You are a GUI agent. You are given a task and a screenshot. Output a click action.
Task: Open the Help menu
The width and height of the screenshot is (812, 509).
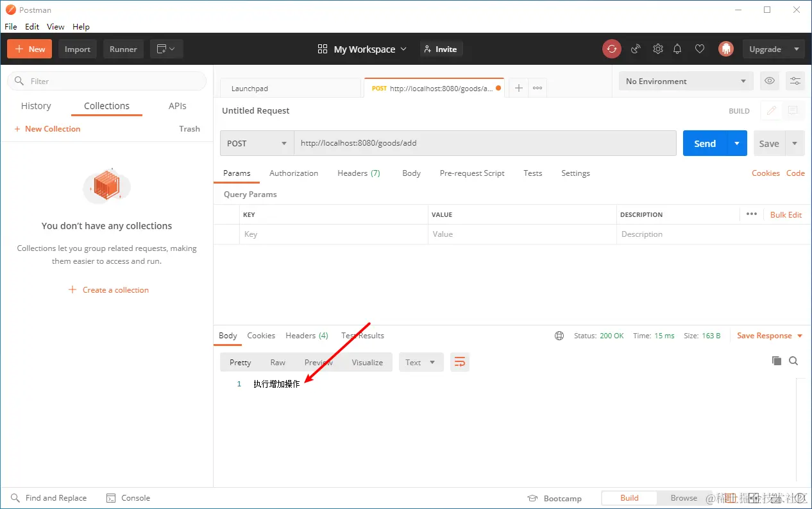click(x=81, y=26)
